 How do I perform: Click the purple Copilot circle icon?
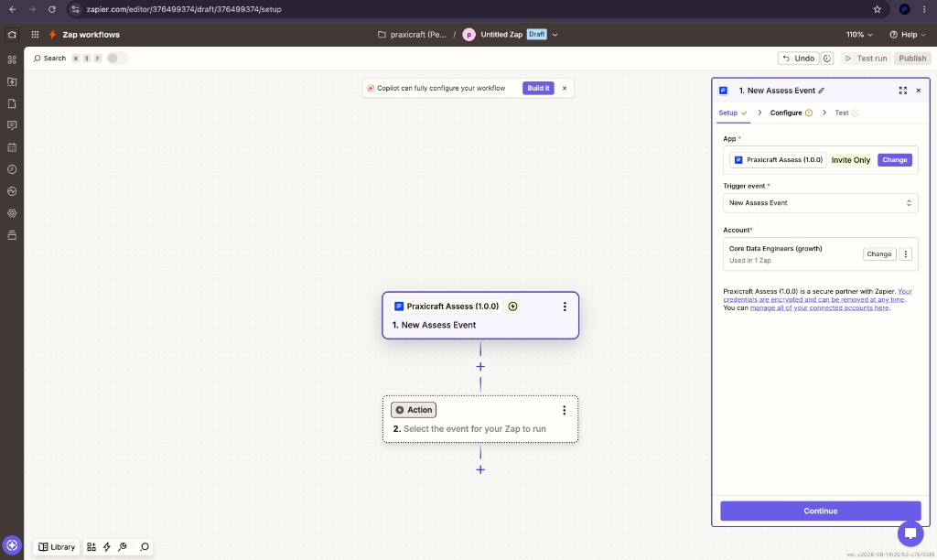pos(12,545)
